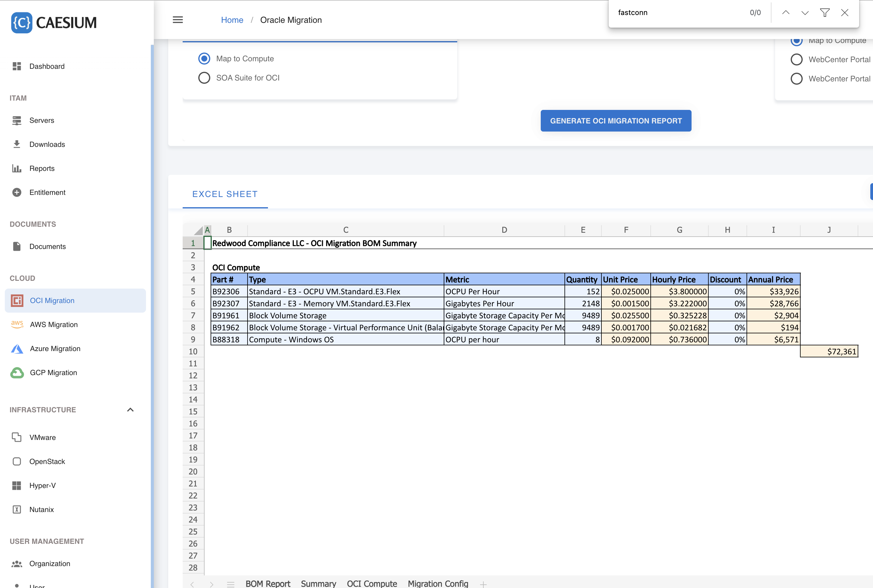
Task: Click sheet tabs scroll right arrow
Action: [x=211, y=584]
